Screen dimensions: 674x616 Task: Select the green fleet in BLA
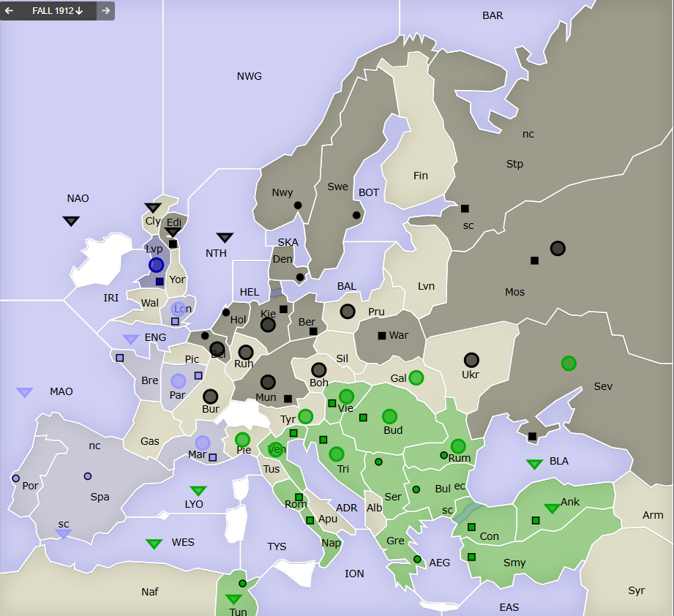tap(534, 465)
